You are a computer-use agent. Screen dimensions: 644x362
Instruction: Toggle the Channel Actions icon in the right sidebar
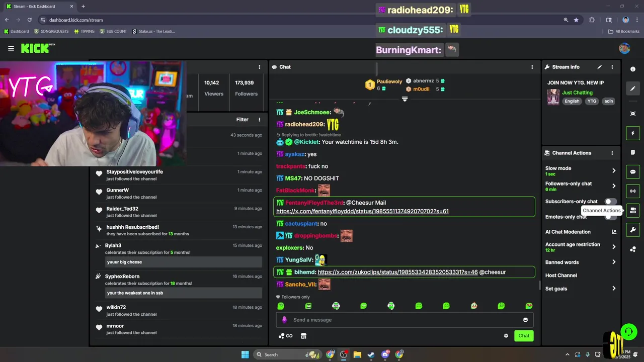click(x=633, y=211)
